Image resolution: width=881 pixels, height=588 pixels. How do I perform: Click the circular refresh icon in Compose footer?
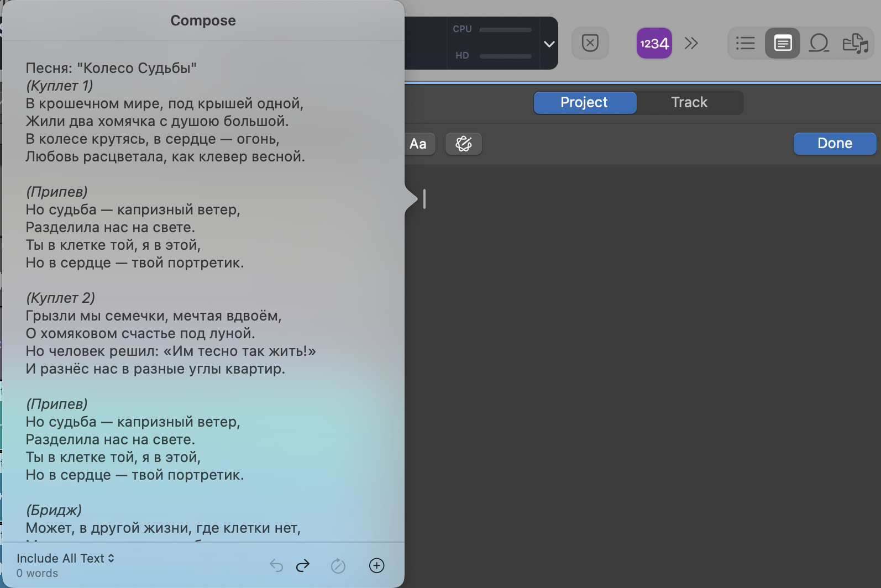[x=338, y=565]
